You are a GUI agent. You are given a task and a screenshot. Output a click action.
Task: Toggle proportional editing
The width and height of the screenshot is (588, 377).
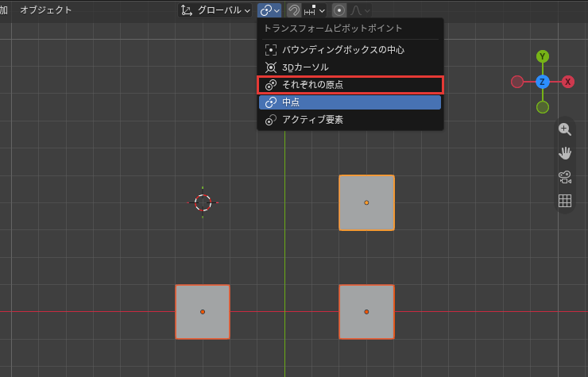tap(339, 10)
